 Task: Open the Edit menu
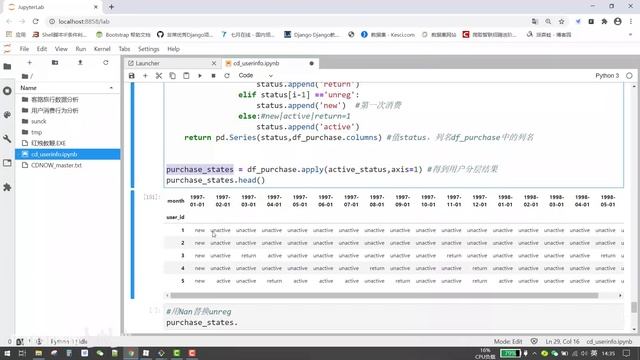pos(42,49)
